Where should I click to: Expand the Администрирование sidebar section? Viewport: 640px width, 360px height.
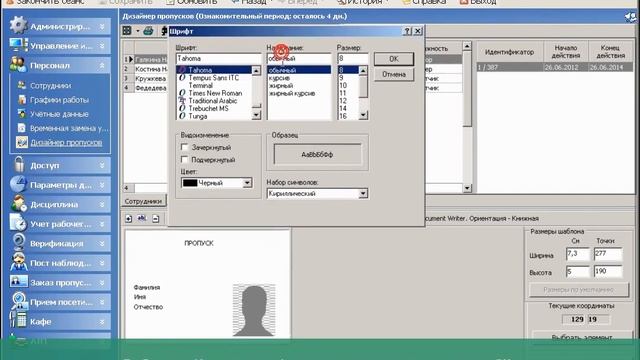pos(102,27)
